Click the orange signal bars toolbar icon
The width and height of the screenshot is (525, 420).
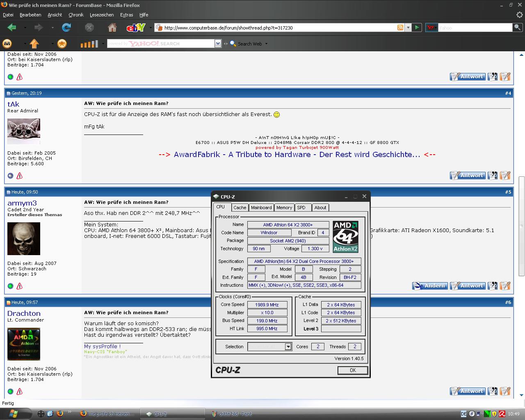coord(89,43)
